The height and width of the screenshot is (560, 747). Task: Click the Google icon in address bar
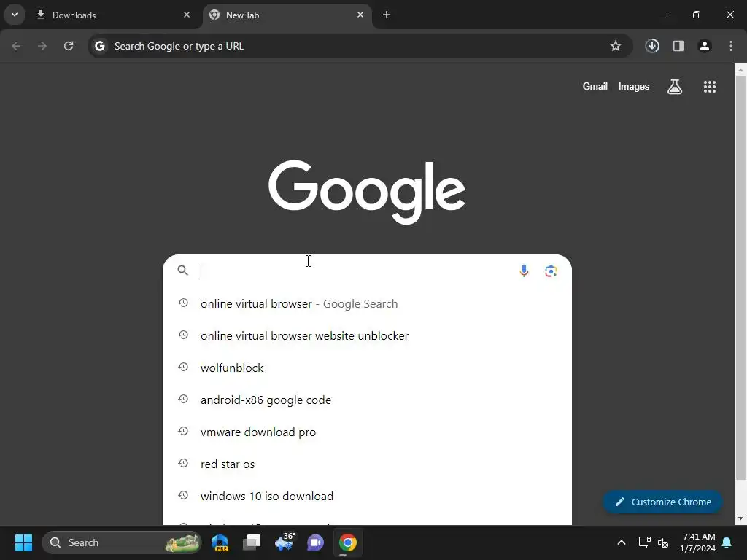coord(99,46)
